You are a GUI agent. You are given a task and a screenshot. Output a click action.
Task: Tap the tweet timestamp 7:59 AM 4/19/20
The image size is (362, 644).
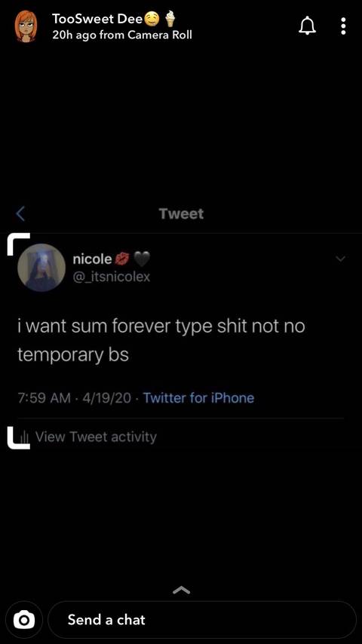[75, 397]
